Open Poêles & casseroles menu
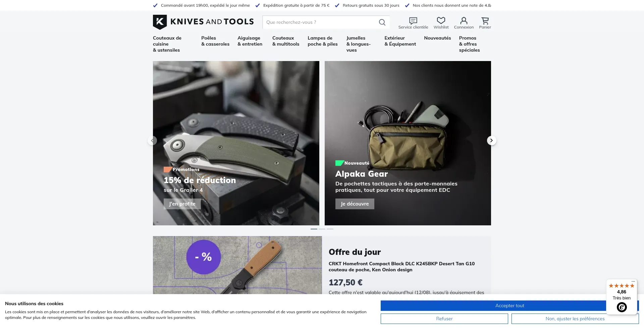The image size is (644, 333). tap(215, 41)
